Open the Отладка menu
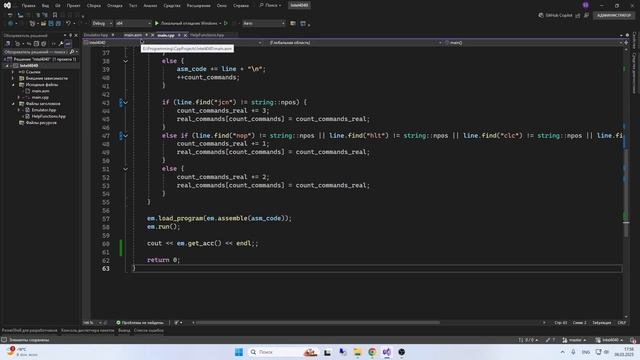The width and height of the screenshot is (640, 360). tap(115, 6)
